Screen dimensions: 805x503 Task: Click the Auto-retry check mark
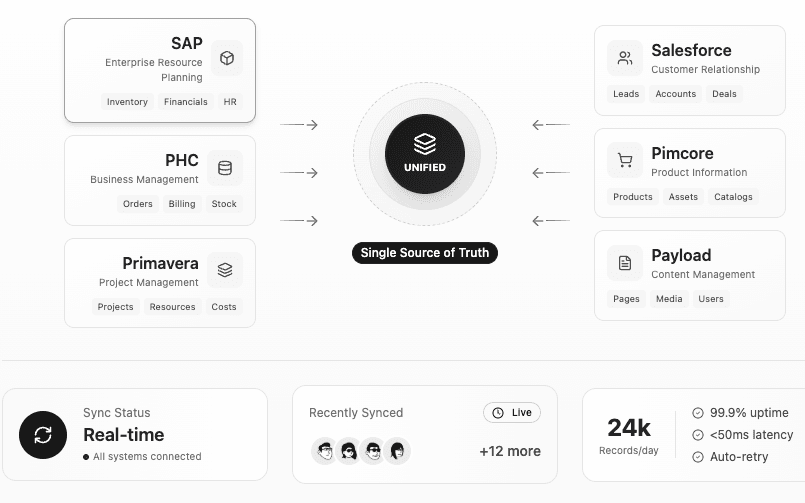click(697, 457)
